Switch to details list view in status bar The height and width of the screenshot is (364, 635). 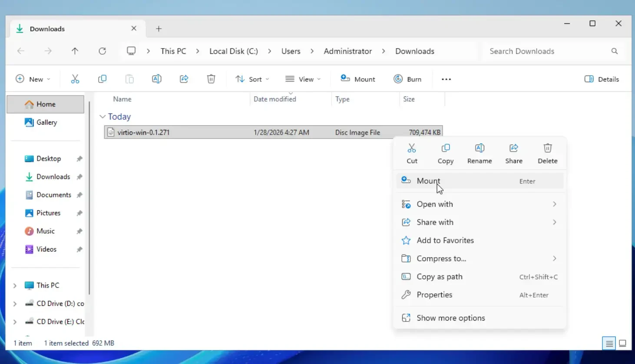click(x=609, y=343)
